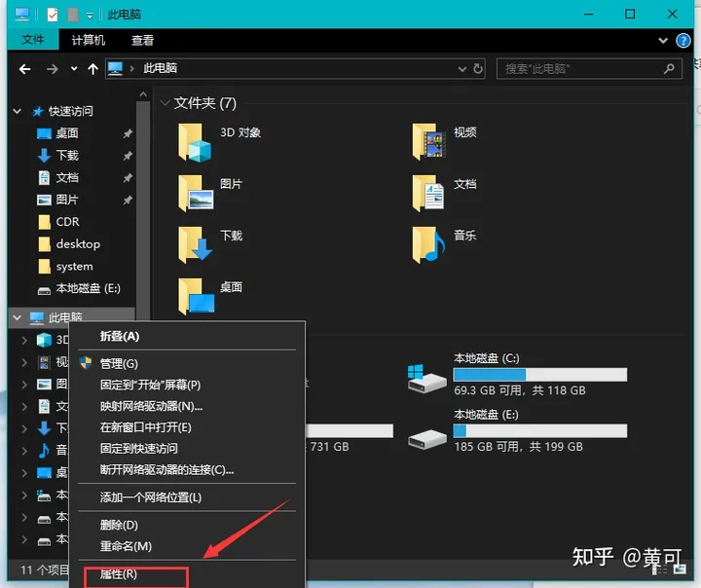The height and width of the screenshot is (588, 701).
Task: Expand the ribbon with chevron
Action: [663, 41]
